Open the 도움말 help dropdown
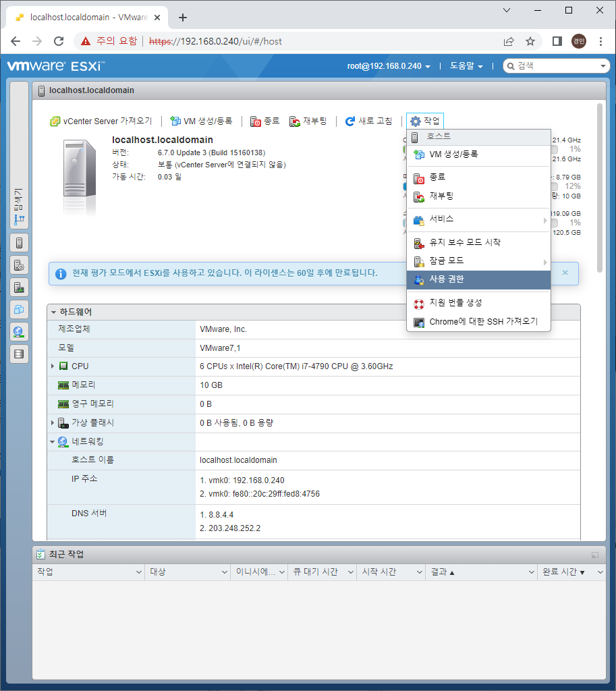Screen dimensions: 616x691 466,66
